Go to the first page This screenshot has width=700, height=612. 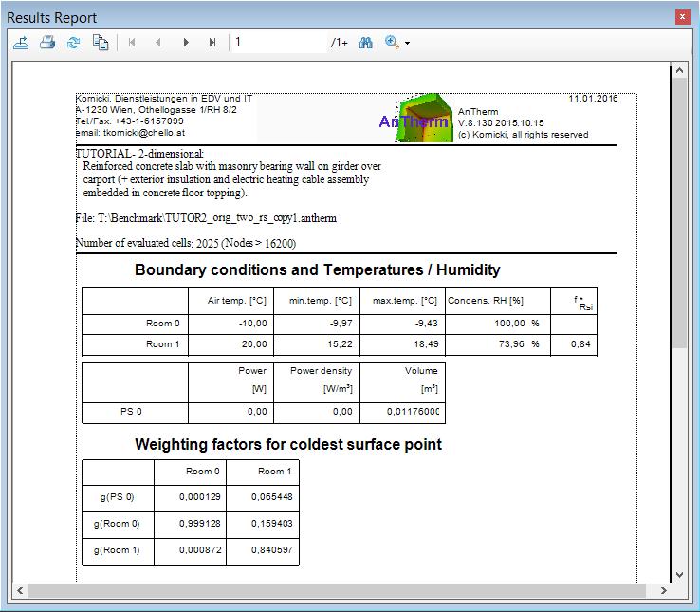132,43
